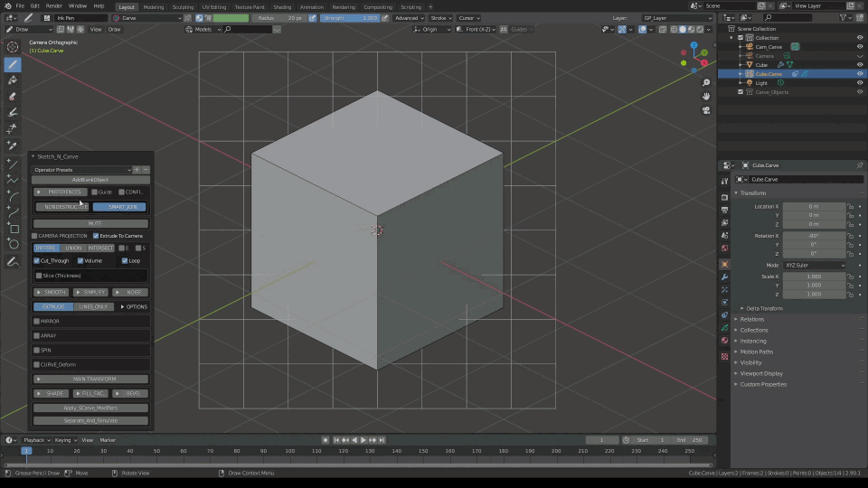Click the viewport zoom magnifier icon

pos(706,82)
